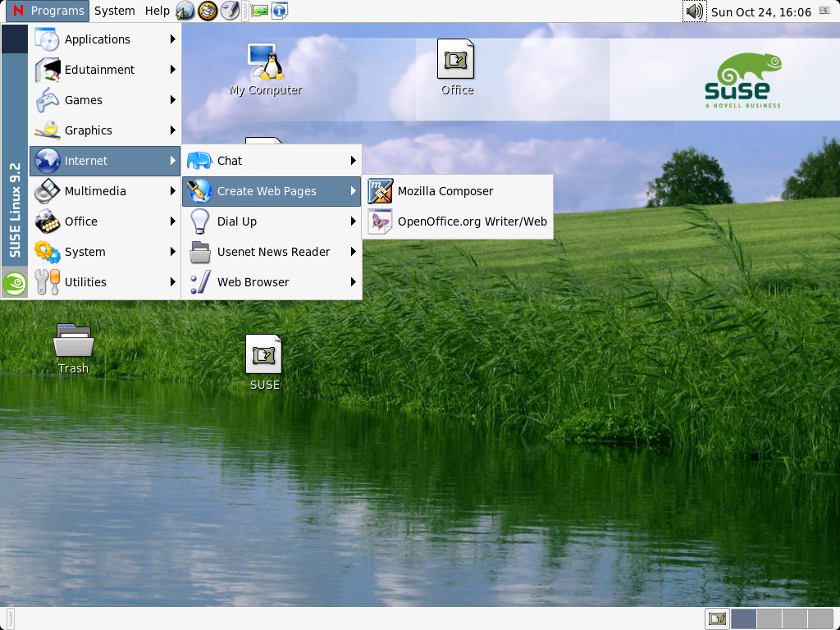Click the small tray icon right of the clock

[825, 11]
